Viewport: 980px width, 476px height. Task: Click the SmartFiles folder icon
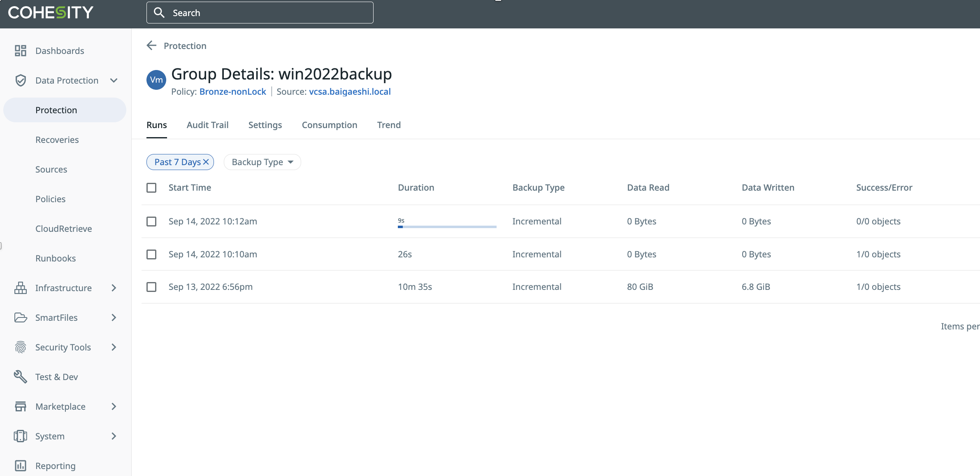pos(21,317)
